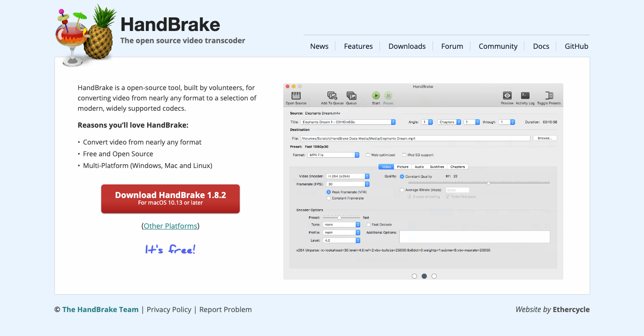Switch to the Audio tab
The width and height of the screenshot is (644, 336).
(x=419, y=167)
